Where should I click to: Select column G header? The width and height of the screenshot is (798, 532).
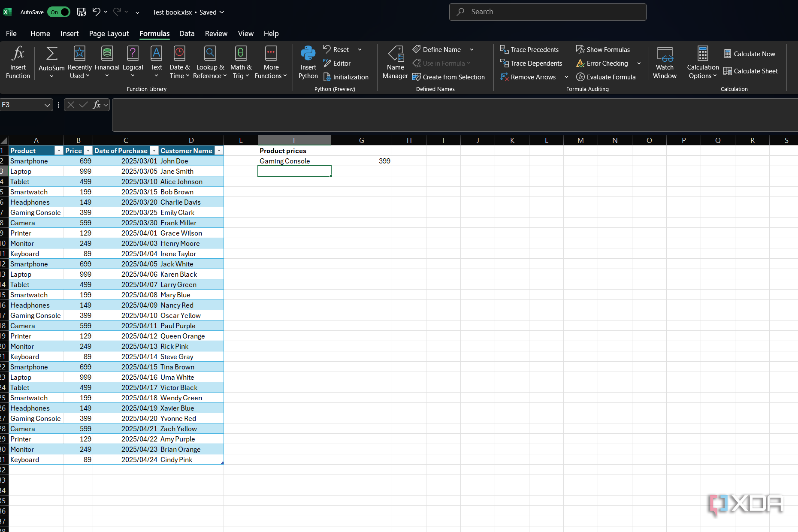point(361,140)
